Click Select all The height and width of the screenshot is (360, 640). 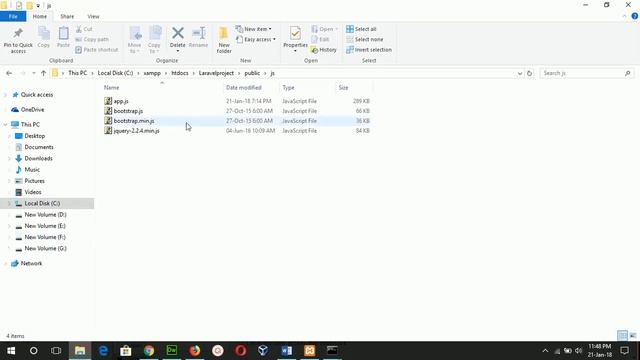click(x=361, y=29)
